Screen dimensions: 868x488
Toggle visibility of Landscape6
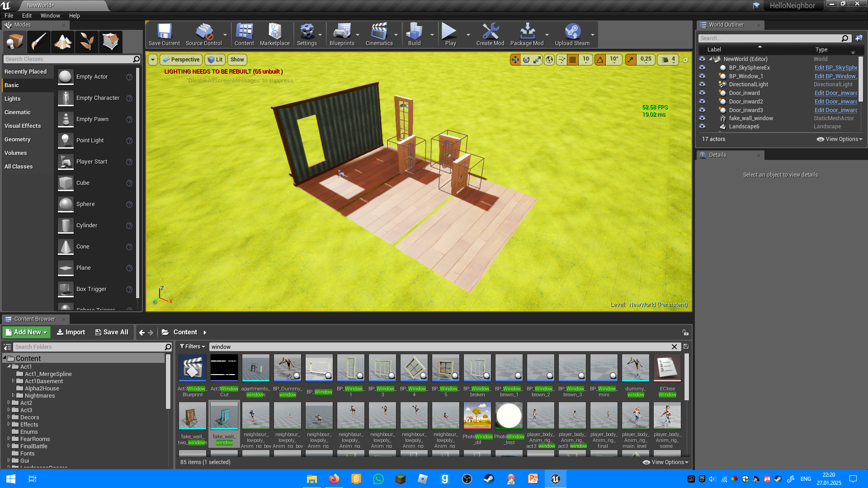click(x=702, y=126)
